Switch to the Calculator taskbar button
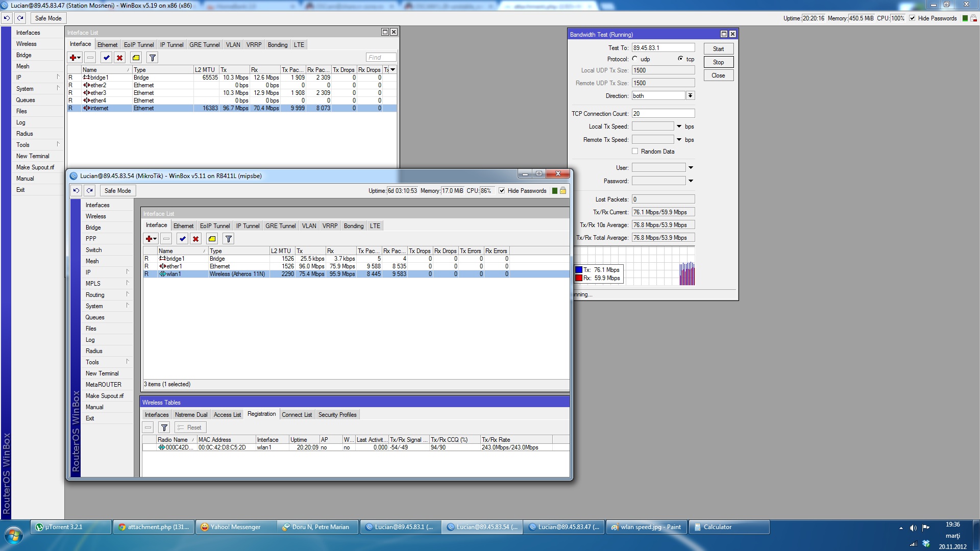Viewport: 980px width, 551px height. pyautogui.click(x=729, y=528)
